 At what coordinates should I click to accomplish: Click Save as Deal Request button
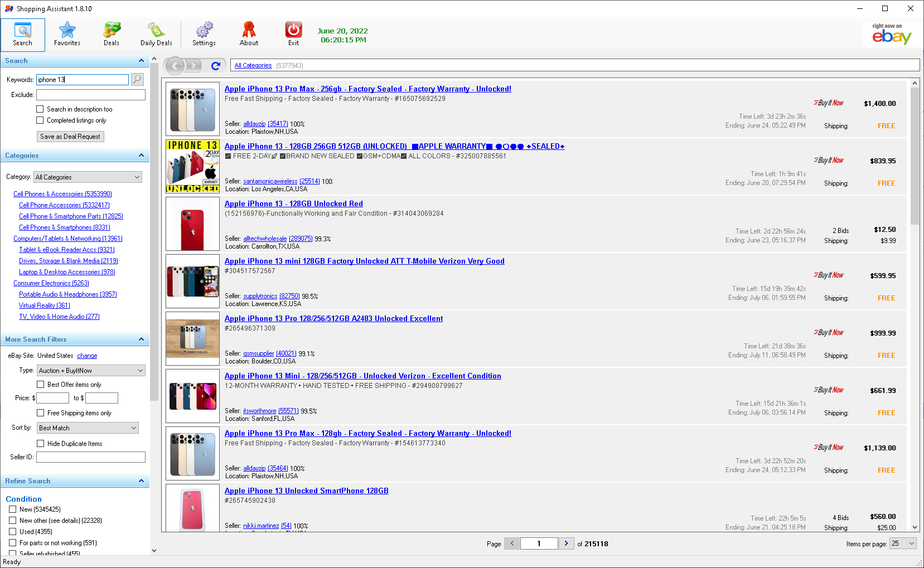(70, 137)
